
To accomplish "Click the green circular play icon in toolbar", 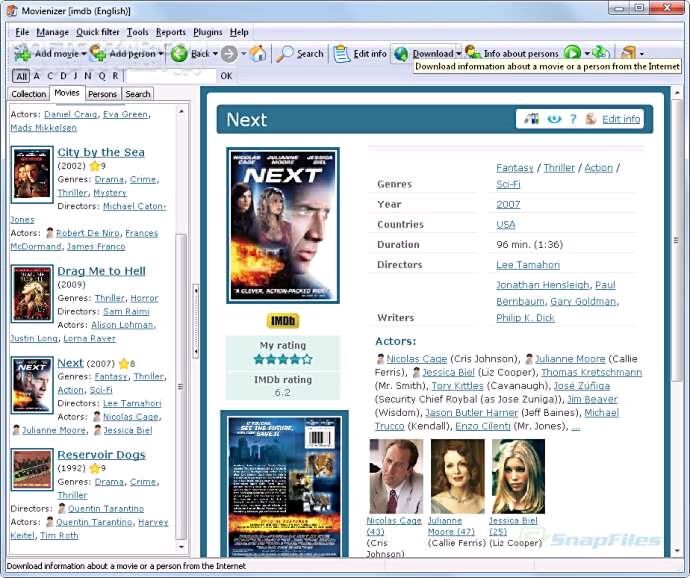I will pos(572,53).
